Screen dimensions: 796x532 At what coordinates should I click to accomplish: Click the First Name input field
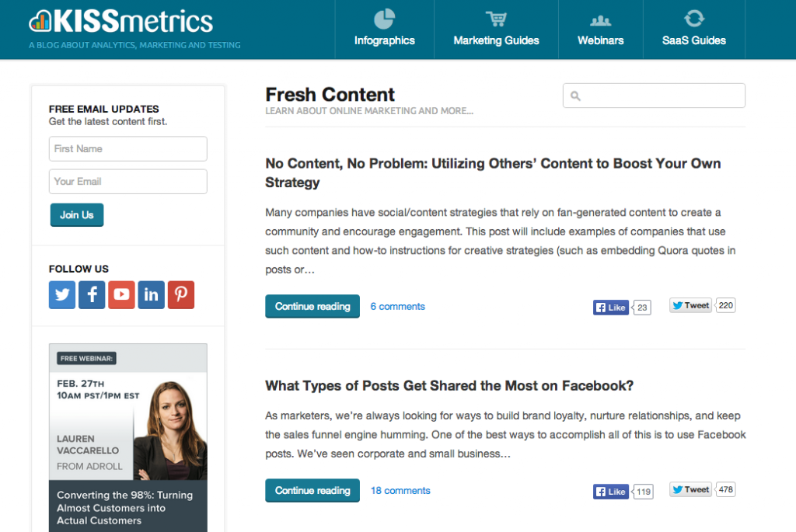tap(127, 148)
